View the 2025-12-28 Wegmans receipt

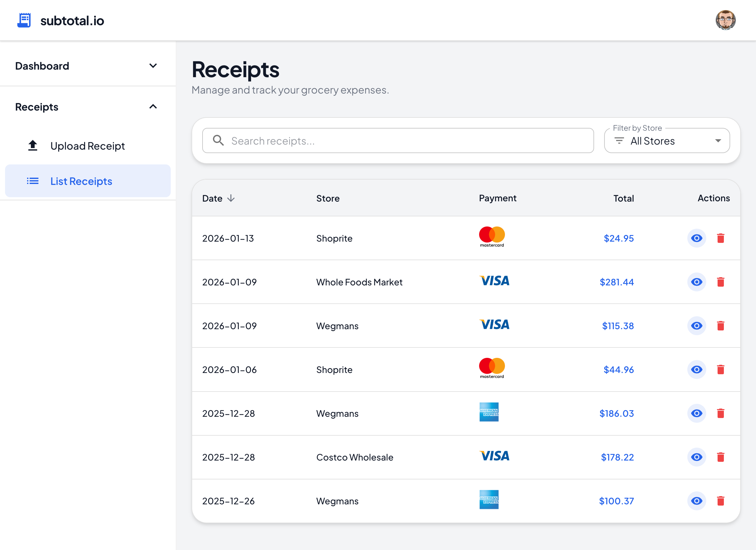697,413
